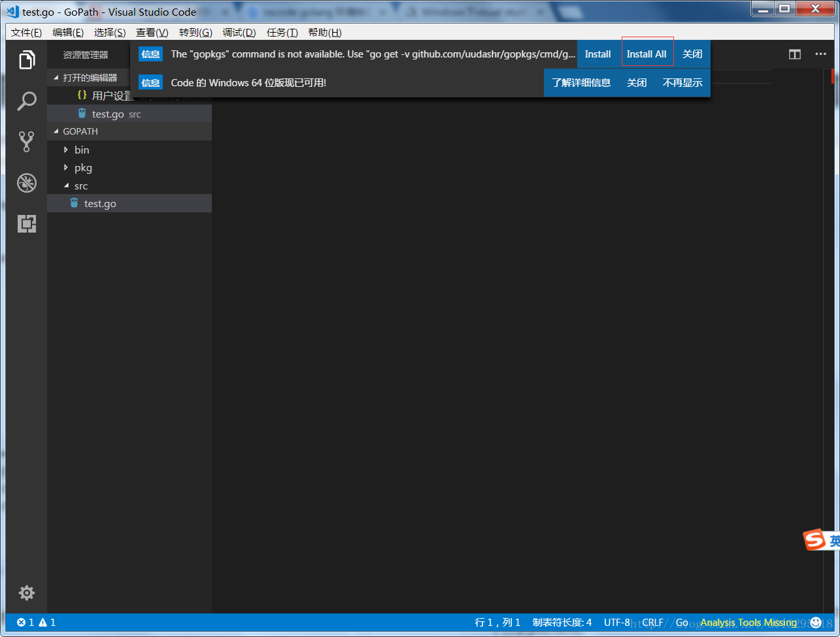
Task: Close the Windows 64 notification with 关闭
Action: [637, 83]
